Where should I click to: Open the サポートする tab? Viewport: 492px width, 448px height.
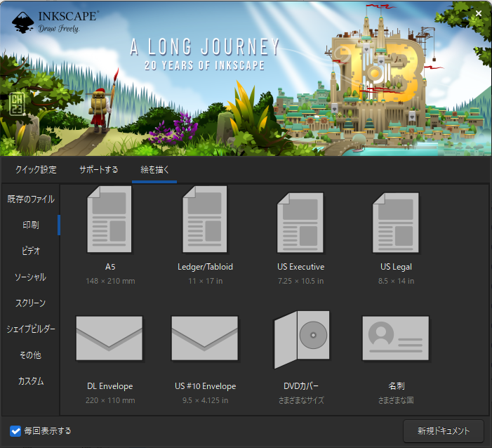click(98, 170)
